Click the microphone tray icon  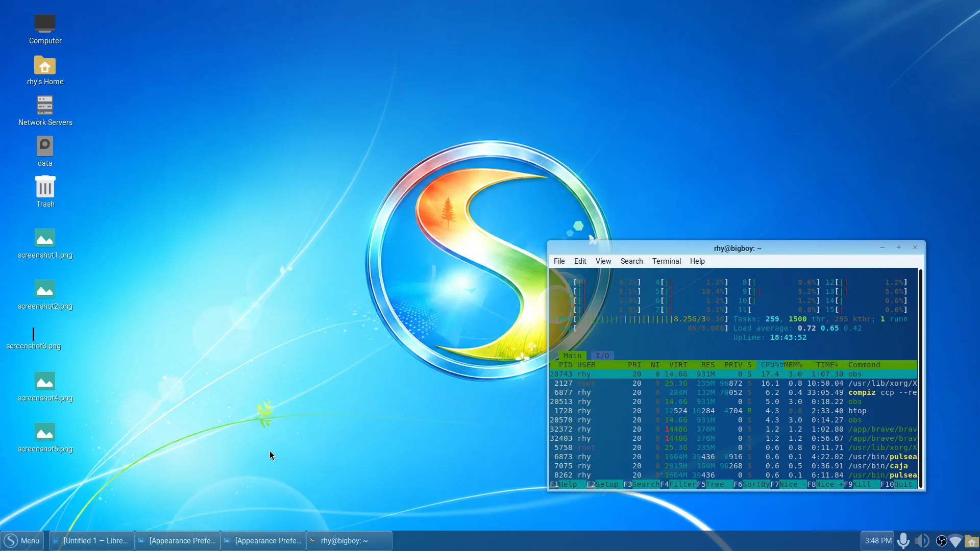pyautogui.click(x=904, y=541)
